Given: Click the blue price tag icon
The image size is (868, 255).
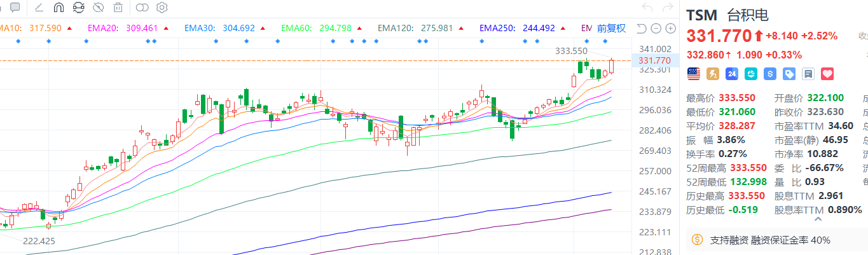Looking at the screenshot, I should point(789,74).
